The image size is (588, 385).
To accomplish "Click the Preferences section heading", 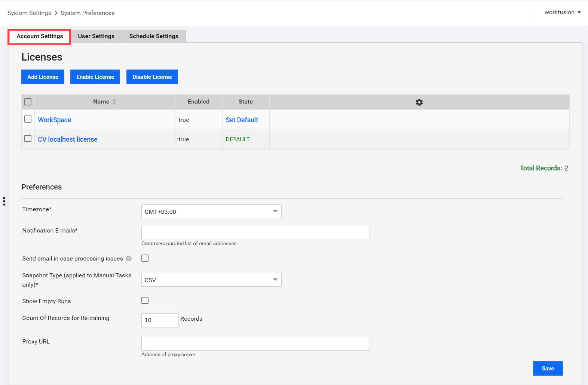I will coord(42,187).
